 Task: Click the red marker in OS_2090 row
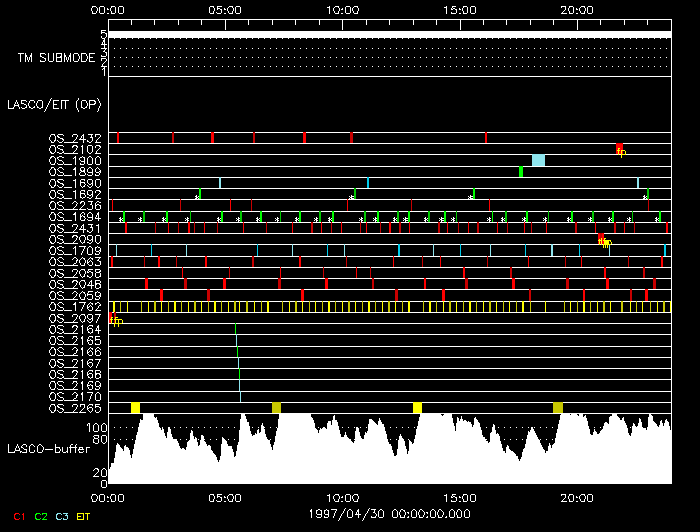pyautogui.click(x=600, y=238)
